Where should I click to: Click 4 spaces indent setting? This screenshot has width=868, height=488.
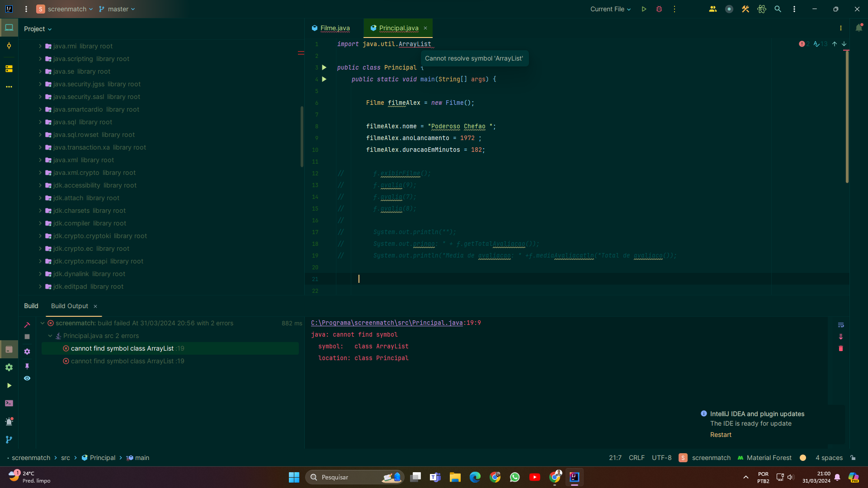tap(829, 458)
